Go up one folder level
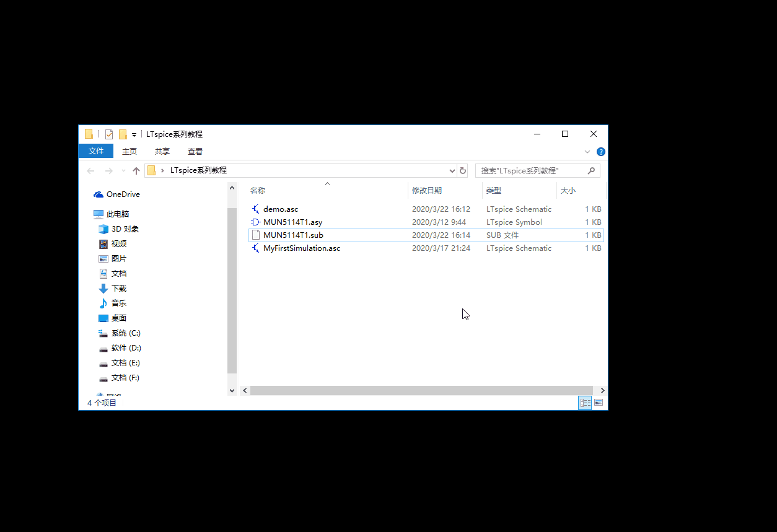 coord(136,171)
